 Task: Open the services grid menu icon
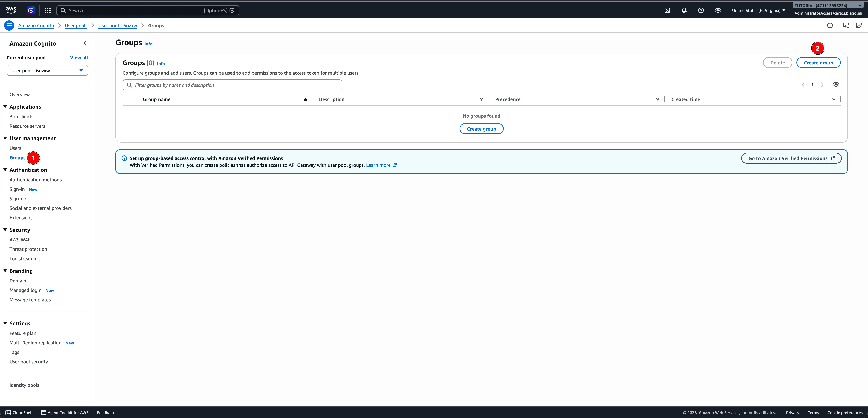click(48, 11)
